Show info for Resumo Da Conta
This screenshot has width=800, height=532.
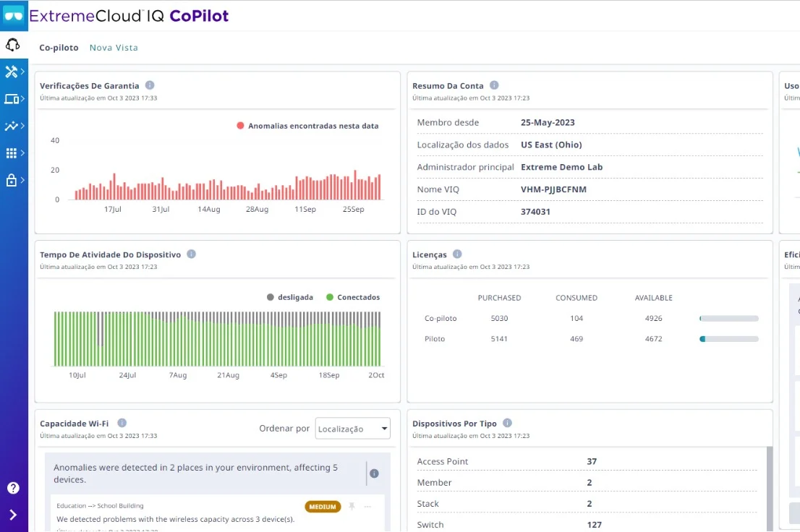click(x=494, y=85)
